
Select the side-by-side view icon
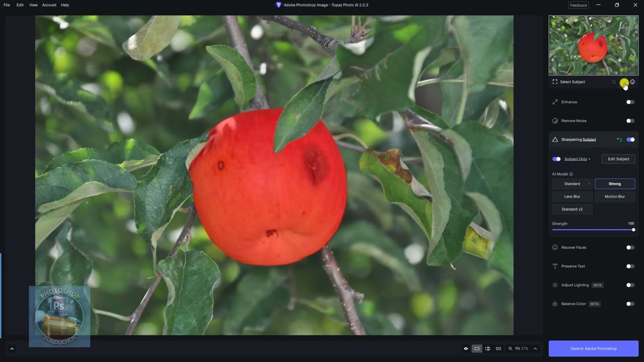click(x=499, y=348)
